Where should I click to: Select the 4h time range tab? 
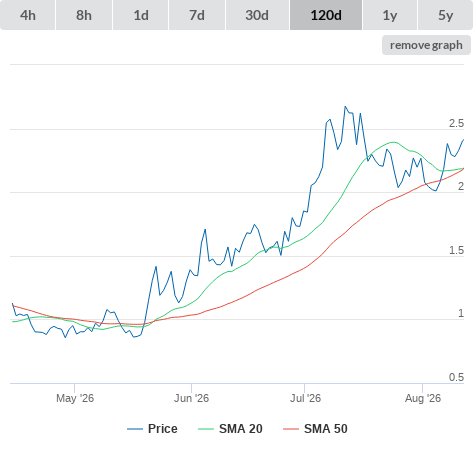click(28, 15)
